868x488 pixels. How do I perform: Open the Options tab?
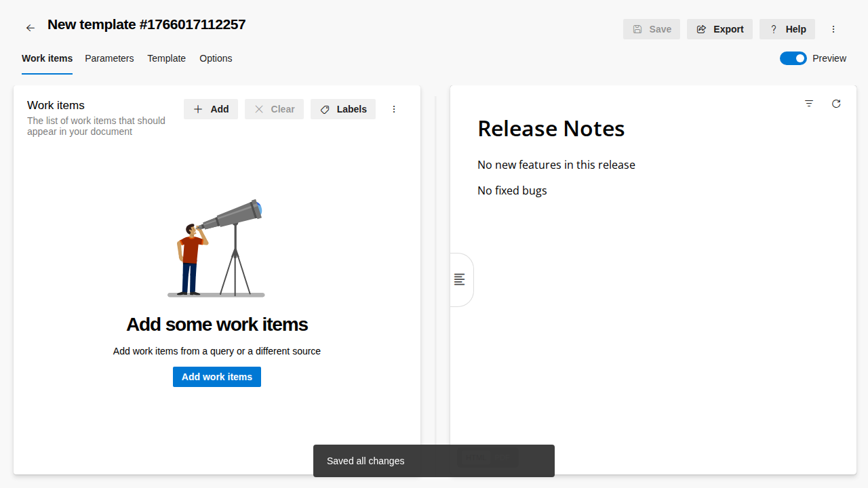click(216, 58)
